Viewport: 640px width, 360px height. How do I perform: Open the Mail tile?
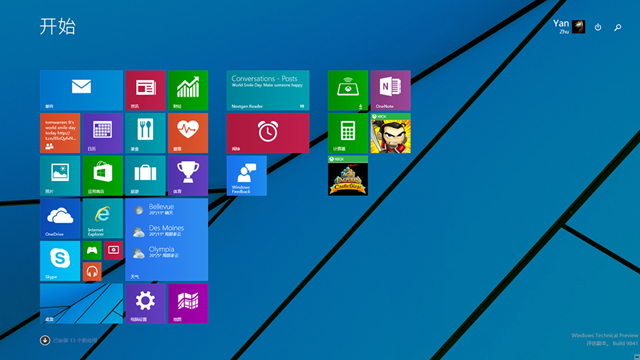81,90
